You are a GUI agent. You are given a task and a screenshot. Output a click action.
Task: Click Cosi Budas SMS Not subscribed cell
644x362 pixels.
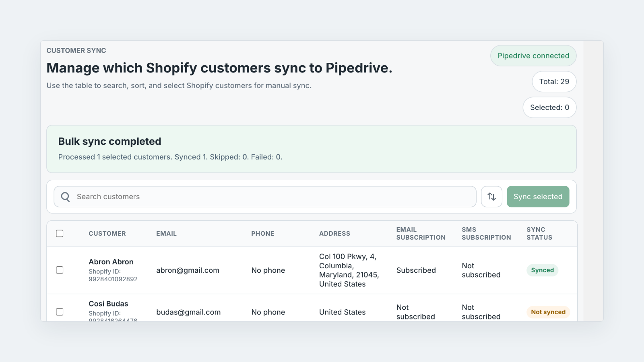tap(481, 312)
